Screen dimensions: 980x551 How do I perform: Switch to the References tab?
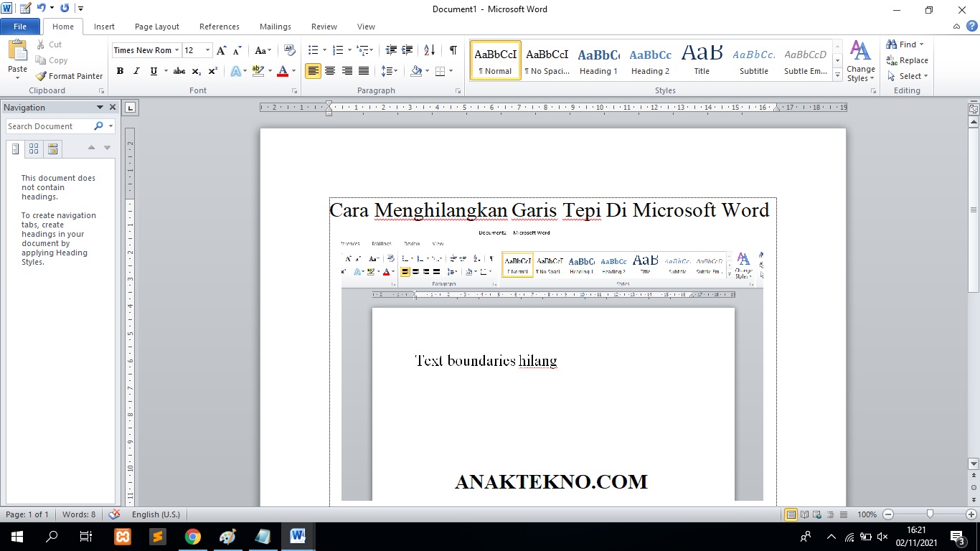220,27
